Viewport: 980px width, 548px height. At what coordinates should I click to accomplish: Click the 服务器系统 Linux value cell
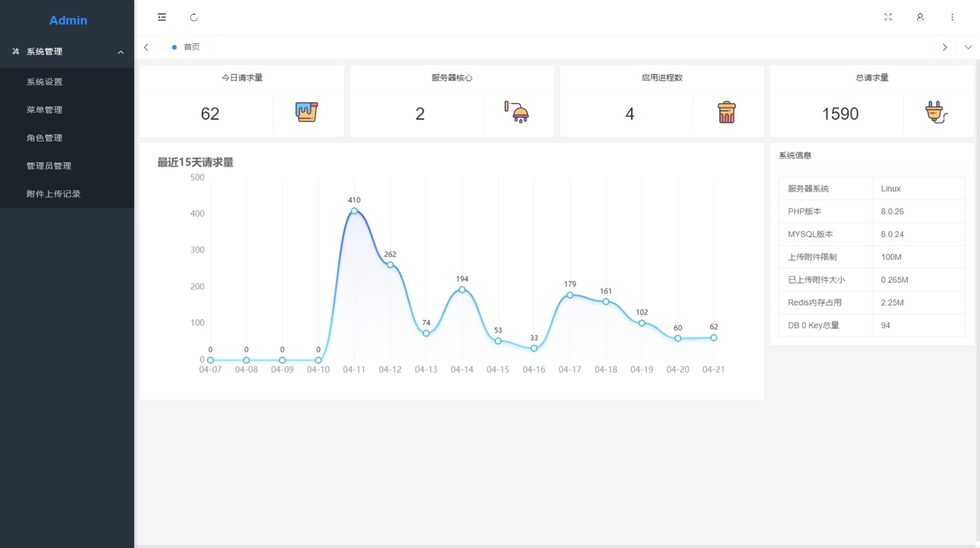(919, 189)
